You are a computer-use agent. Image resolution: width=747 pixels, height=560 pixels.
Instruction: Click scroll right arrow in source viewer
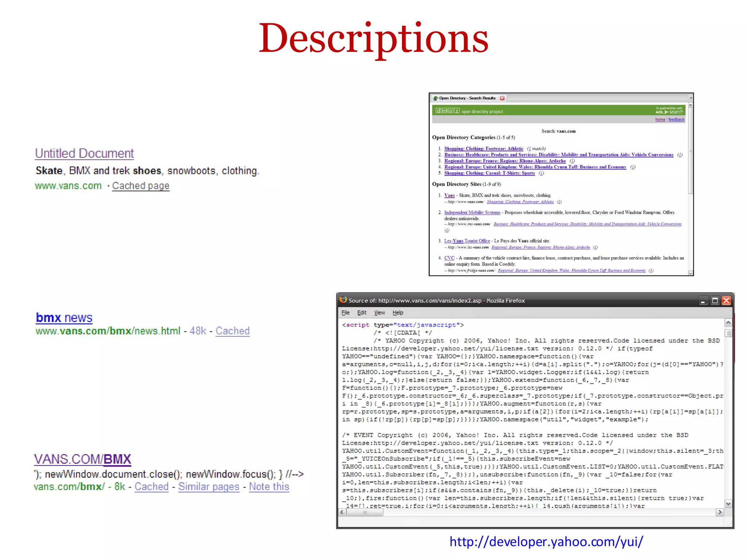(720, 512)
